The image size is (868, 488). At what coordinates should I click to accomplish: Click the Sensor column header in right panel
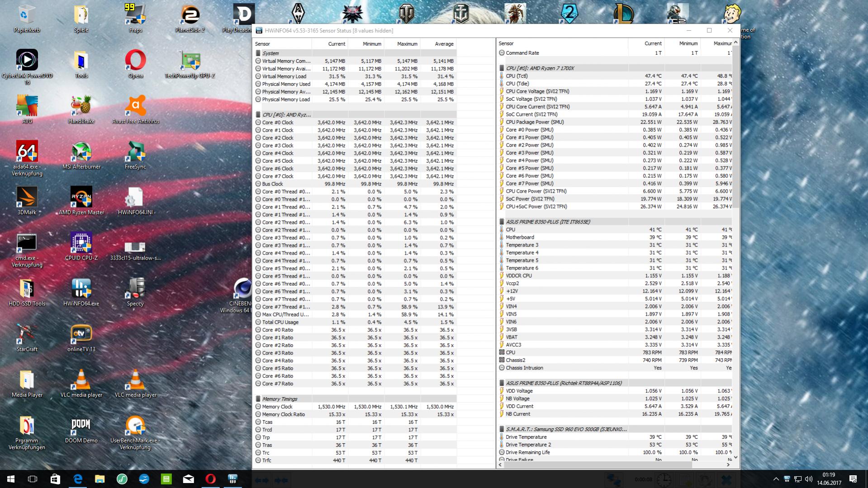pyautogui.click(x=562, y=43)
